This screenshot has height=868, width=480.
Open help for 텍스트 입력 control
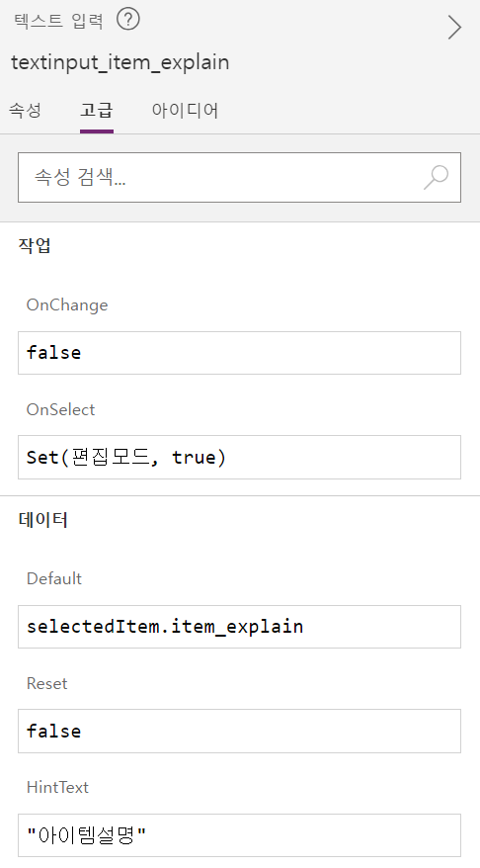pos(128,20)
